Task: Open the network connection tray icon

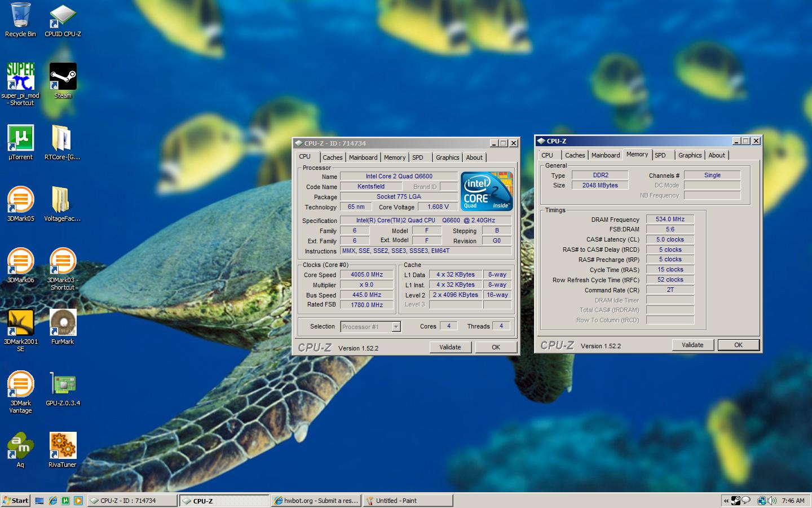Action: coord(761,501)
